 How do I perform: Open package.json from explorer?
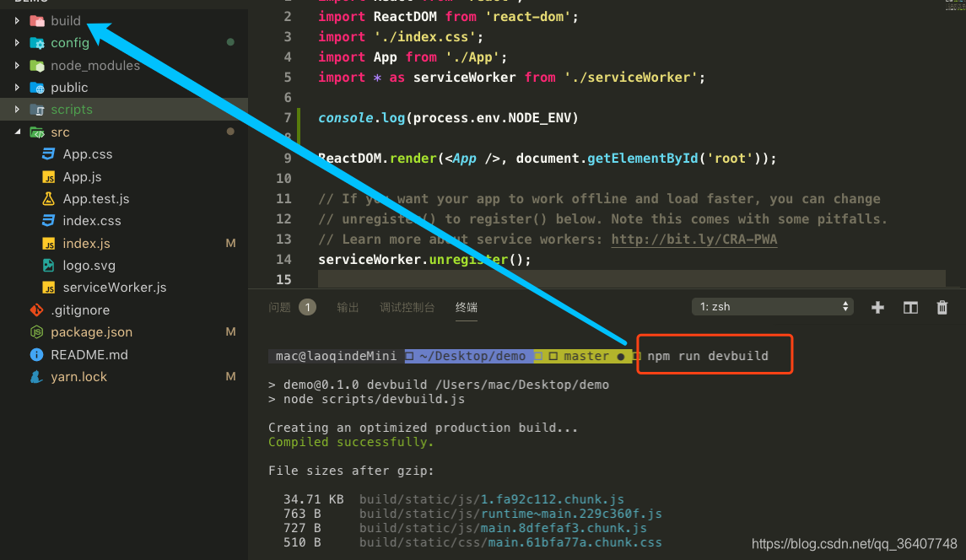point(91,332)
